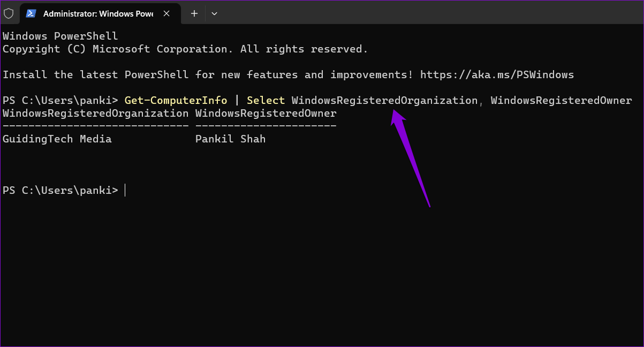
Task: Click the Select keyword in the command
Action: pos(266,100)
